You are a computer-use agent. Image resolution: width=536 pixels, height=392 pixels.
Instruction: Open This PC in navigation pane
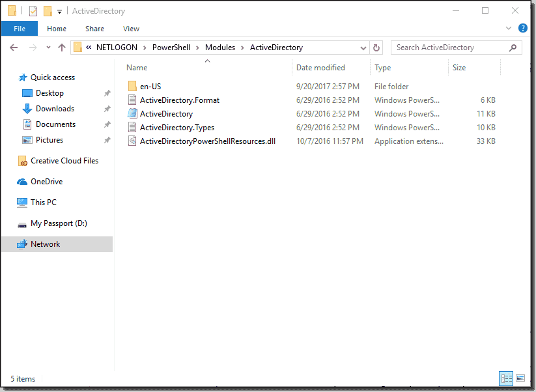pyautogui.click(x=44, y=203)
